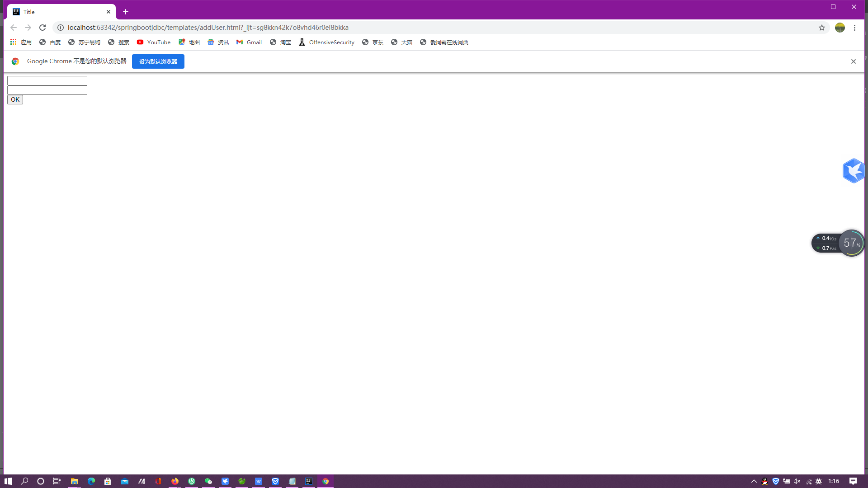The width and height of the screenshot is (868, 488).
Task: Open the Chrome profile avatar
Action: coord(840,28)
